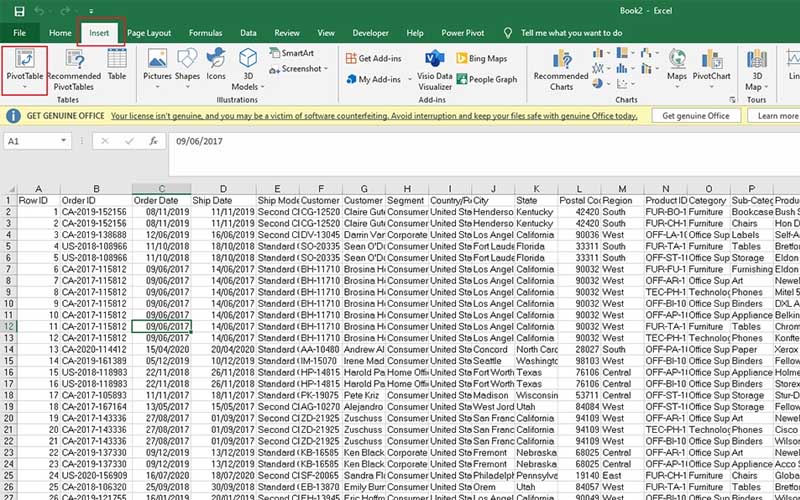Open the People Graph add-in

tap(487, 79)
